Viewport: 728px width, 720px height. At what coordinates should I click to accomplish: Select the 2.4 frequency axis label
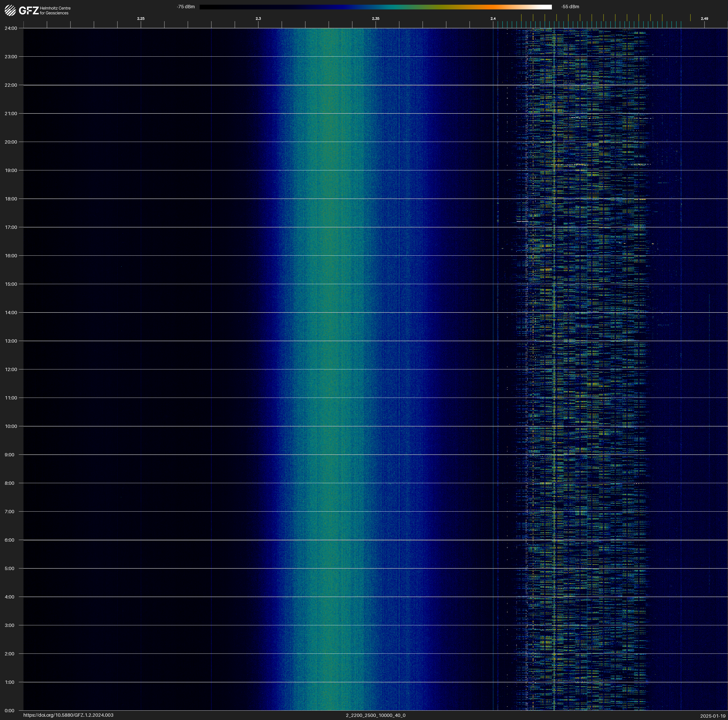click(x=493, y=19)
